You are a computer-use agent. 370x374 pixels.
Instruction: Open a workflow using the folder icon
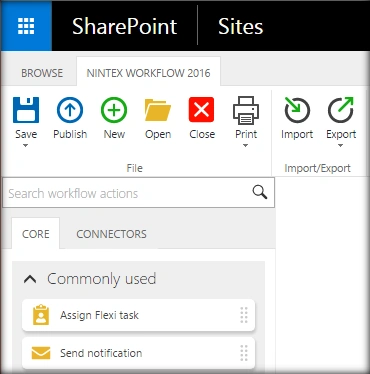point(158,110)
